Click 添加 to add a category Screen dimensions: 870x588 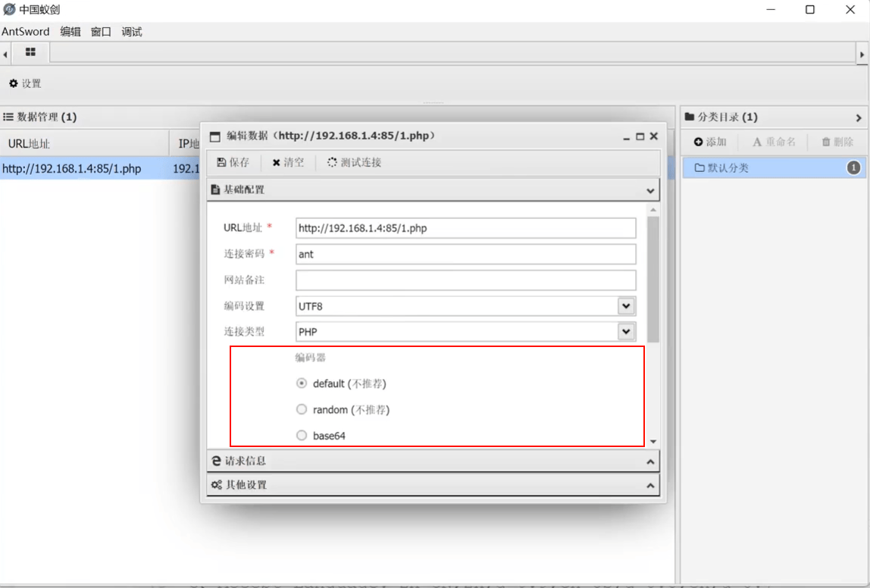(x=709, y=142)
